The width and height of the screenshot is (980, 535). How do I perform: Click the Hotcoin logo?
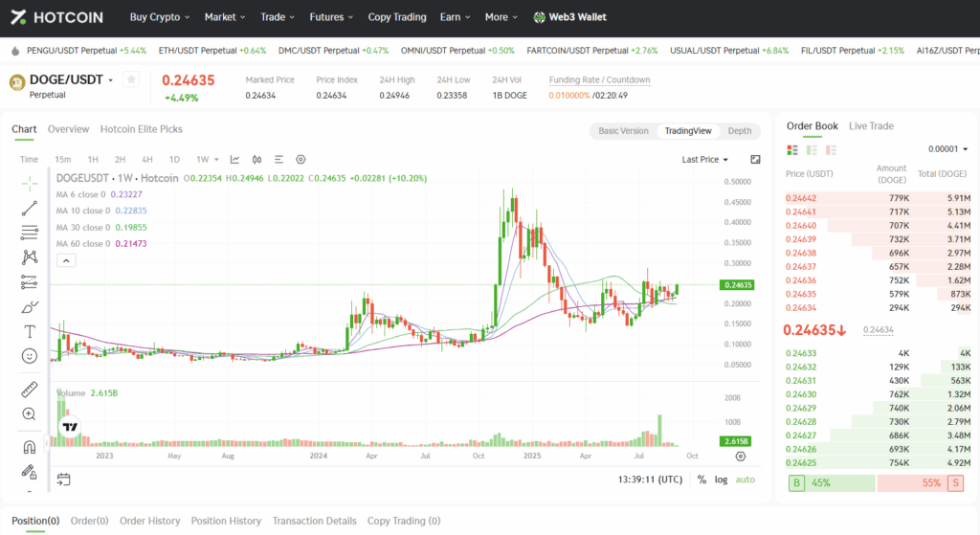click(56, 17)
